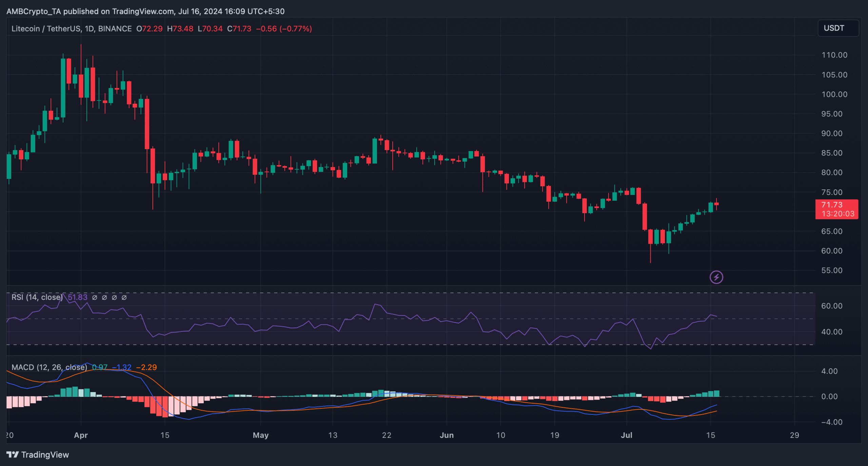This screenshot has width=868, height=466.
Task: Click the orange MACD signal value −2.29
Action: pyautogui.click(x=146, y=367)
